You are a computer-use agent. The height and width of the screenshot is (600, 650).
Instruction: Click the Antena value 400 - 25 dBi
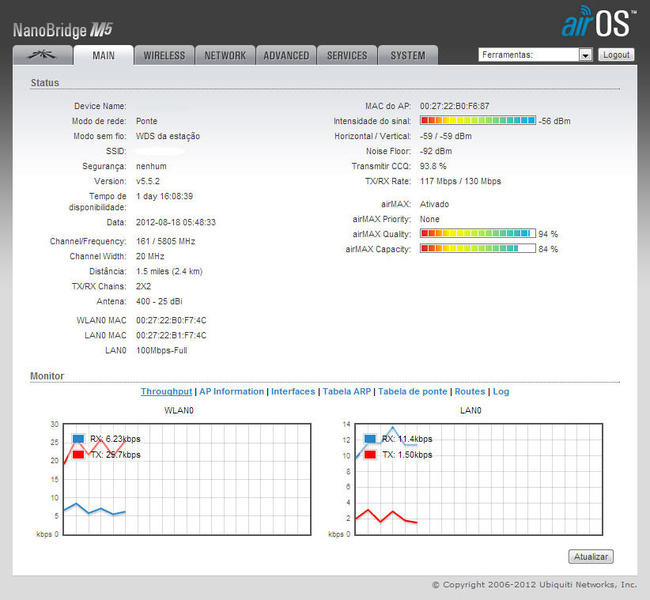click(x=159, y=301)
